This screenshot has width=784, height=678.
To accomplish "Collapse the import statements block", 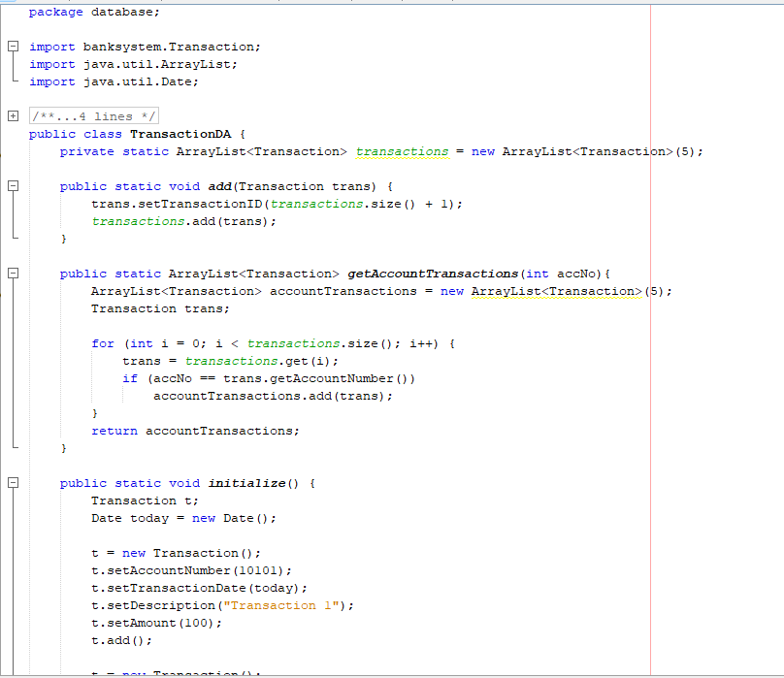I will [11, 46].
